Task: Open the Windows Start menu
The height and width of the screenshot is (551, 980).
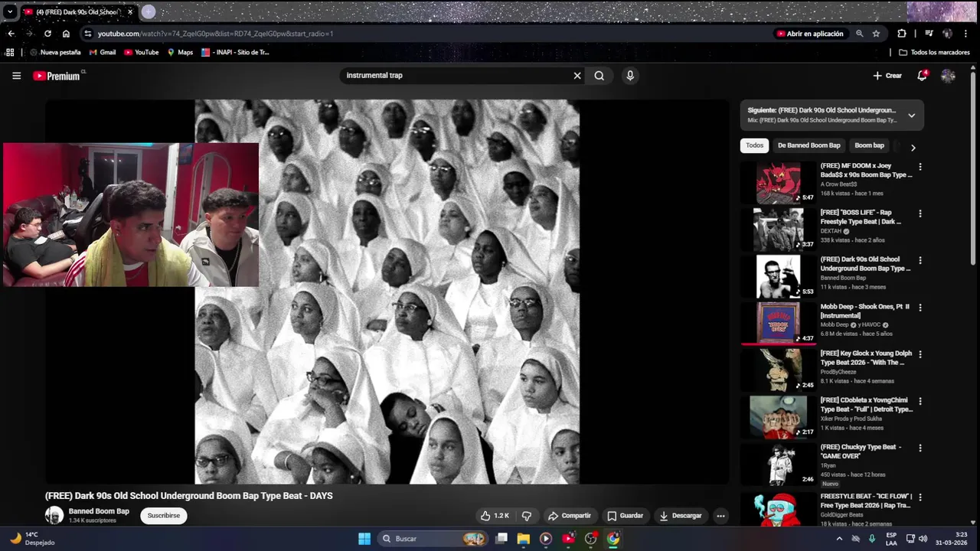Action: click(364, 539)
